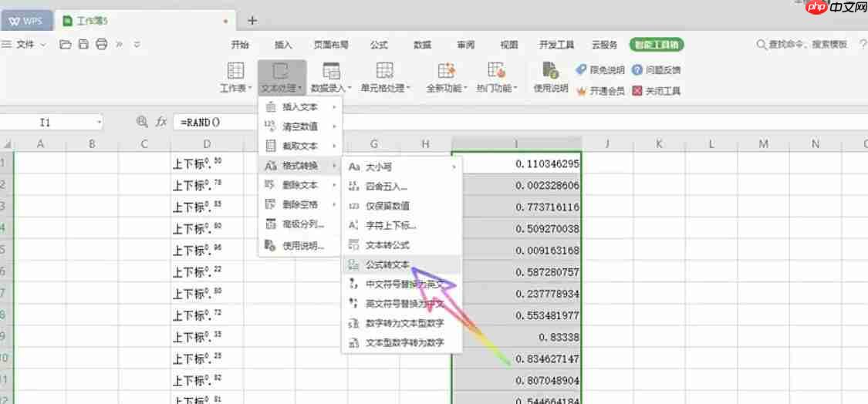Select column M header
The image size is (868, 404).
[763, 144]
